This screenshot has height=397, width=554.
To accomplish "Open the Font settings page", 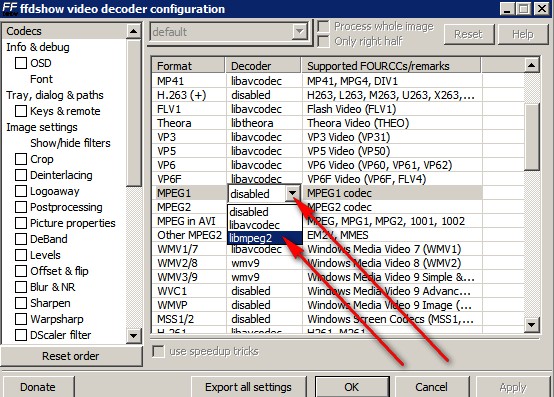I will (x=41, y=79).
